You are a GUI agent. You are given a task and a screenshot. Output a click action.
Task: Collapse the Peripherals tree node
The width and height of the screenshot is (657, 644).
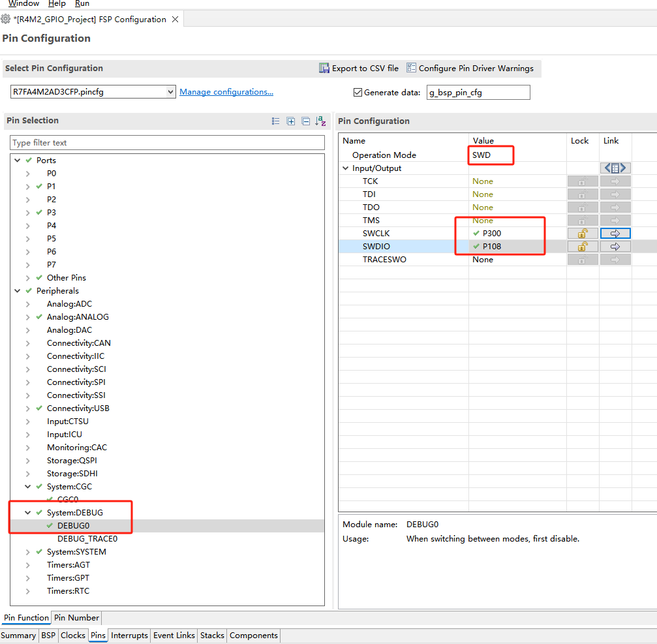[x=17, y=291]
